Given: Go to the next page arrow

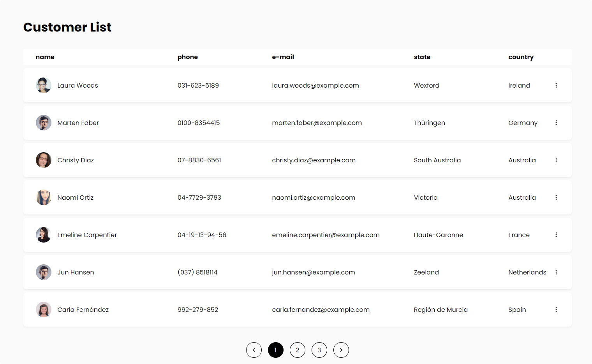Looking at the screenshot, I should tap(341, 350).
